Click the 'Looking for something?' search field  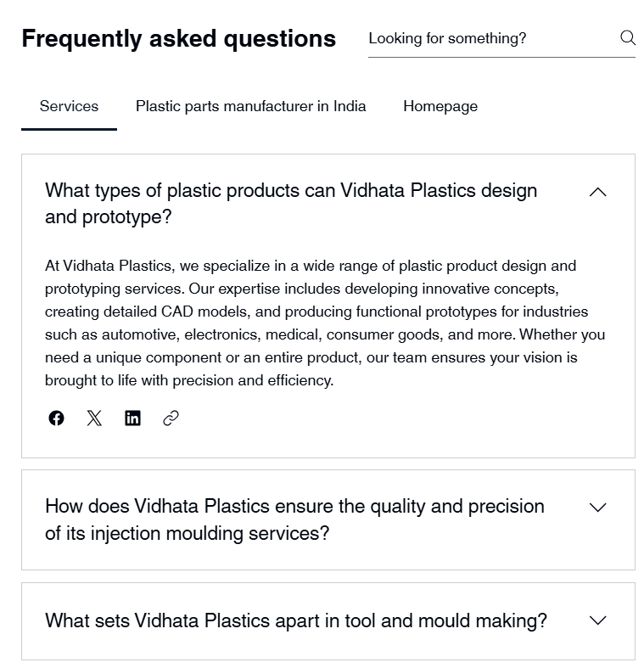[x=488, y=38]
